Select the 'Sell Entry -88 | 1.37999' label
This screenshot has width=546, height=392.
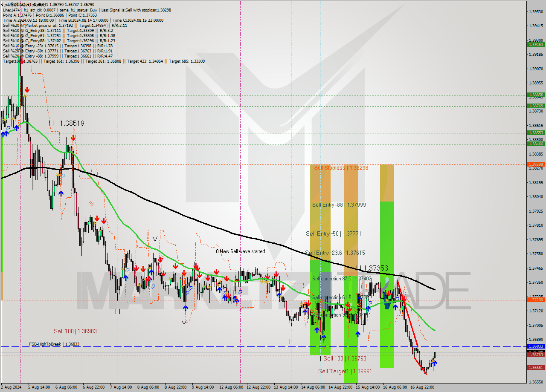tap(339, 205)
